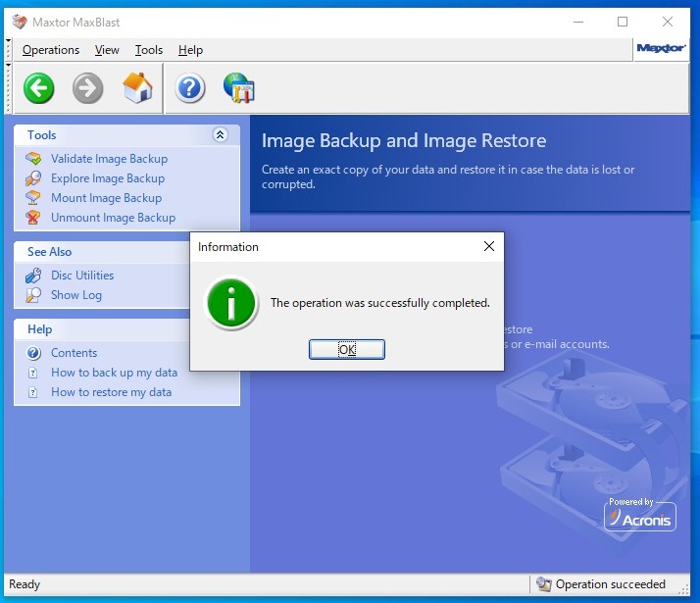Click the menu bar gripper handle
This screenshot has height=603, width=700.
click(8, 50)
